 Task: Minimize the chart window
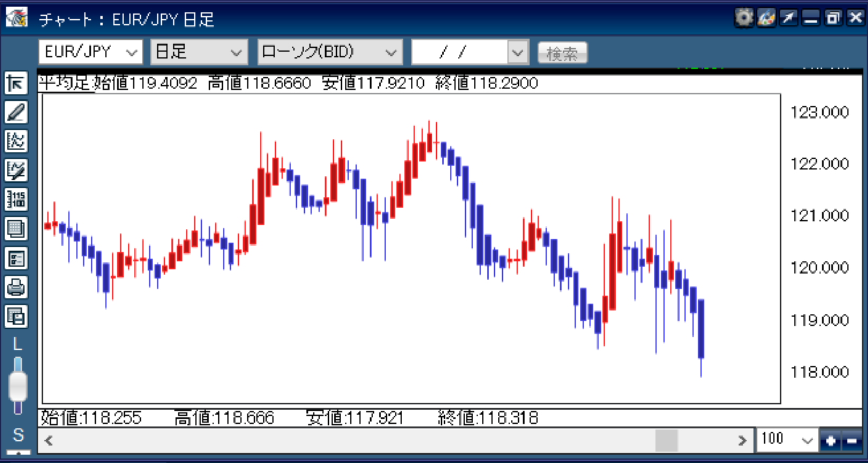[810, 18]
